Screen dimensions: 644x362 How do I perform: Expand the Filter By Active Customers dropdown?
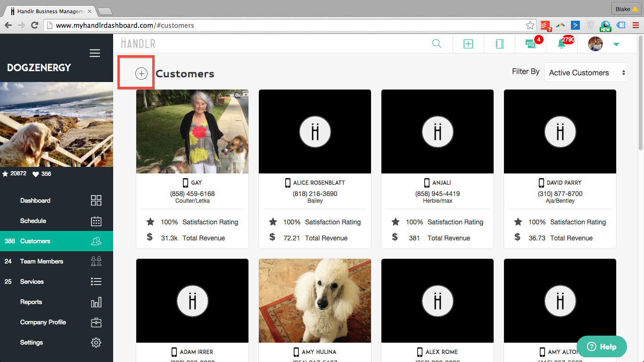point(586,73)
